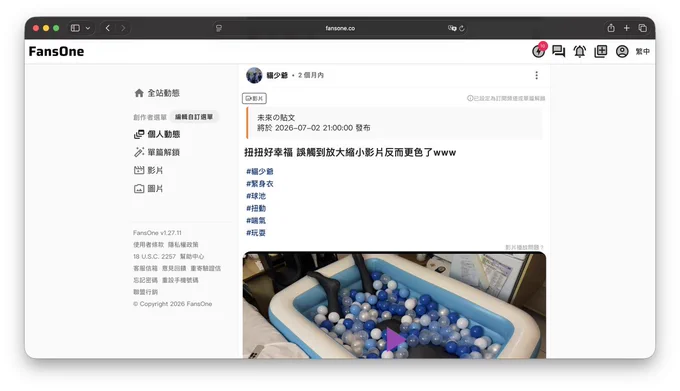Click the FansOne v1.27.11 version text
This screenshot has width=680, height=391.
click(157, 233)
